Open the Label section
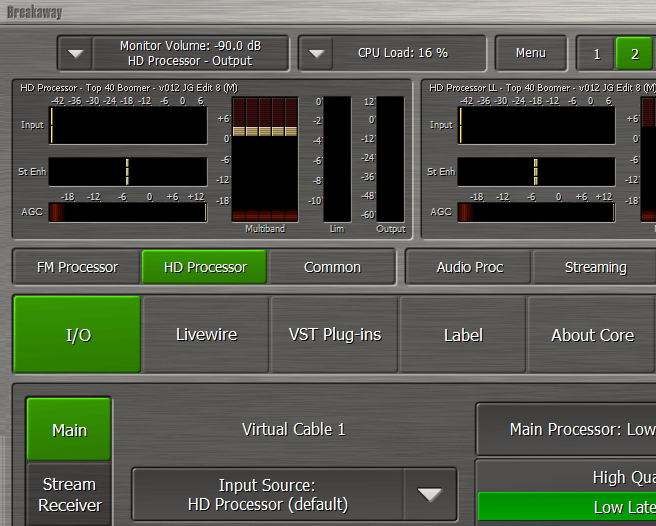Image resolution: width=656 pixels, height=526 pixels. click(463, 334)
